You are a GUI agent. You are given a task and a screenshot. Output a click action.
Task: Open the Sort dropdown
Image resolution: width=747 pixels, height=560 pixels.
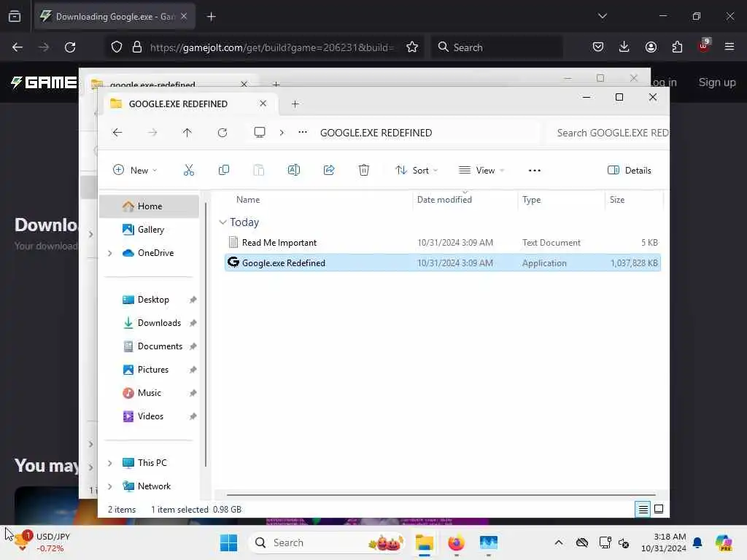pyautogui.click(x=417, y=170)
